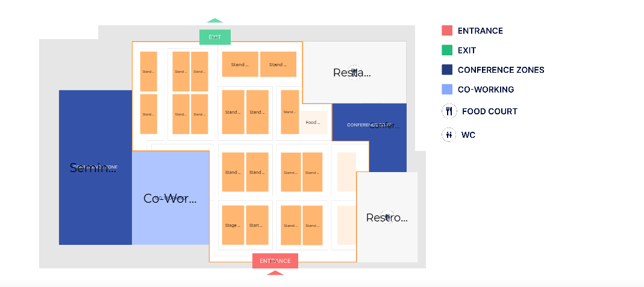Click the WC legend icon
Image resolution: width=644 pixels, height=287 pixels.
[x=449, y=135]
